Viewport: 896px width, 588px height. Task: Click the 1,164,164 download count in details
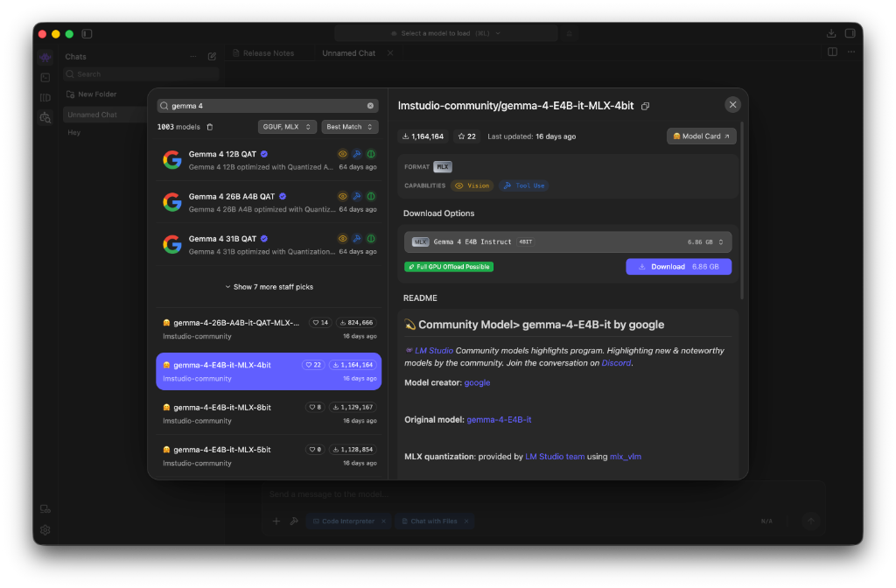coord(423,136)
